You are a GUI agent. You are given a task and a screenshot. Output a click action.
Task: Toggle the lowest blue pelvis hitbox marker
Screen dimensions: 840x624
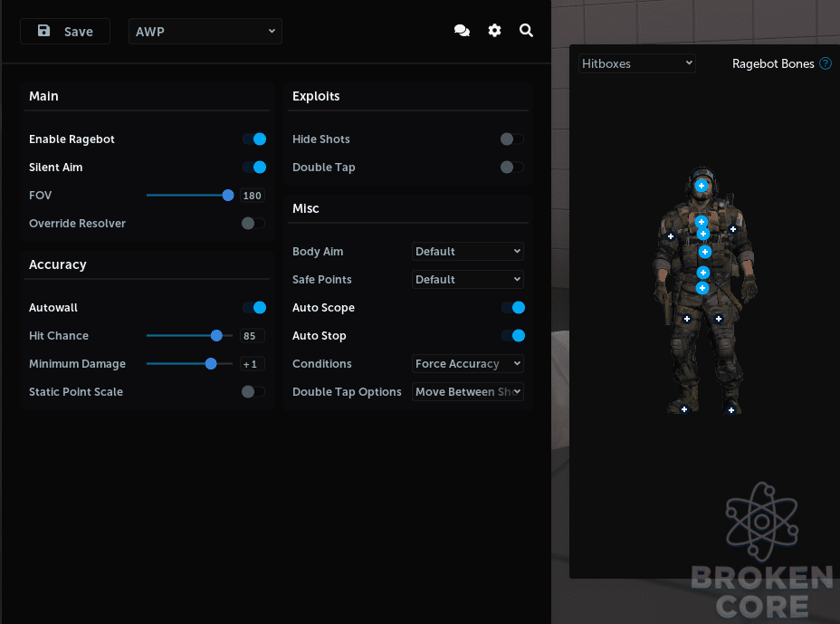[702, 288]
